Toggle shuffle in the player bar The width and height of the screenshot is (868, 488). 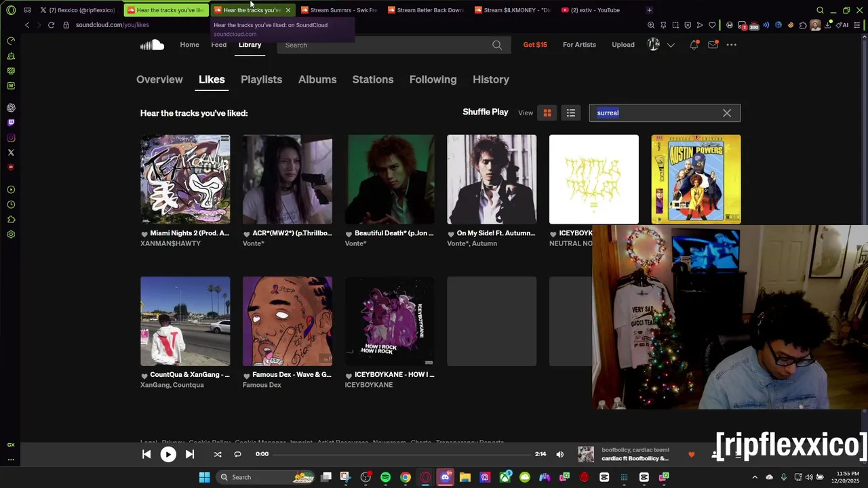coord(218,455)
